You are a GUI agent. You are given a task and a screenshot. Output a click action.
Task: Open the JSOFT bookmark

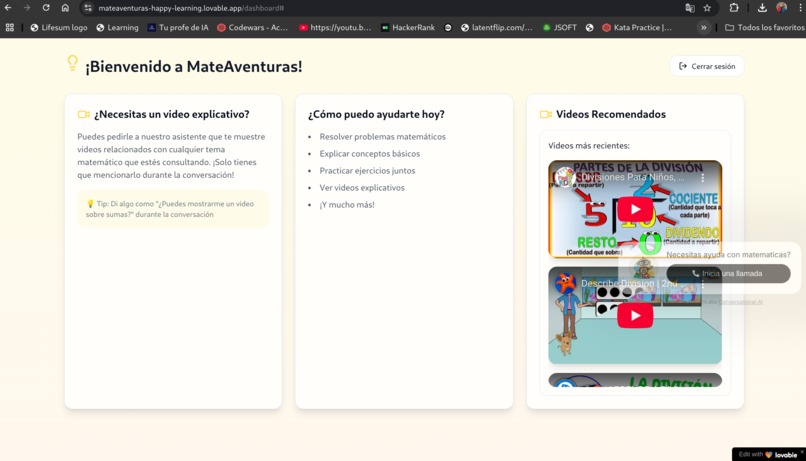(x=560, y=28)
